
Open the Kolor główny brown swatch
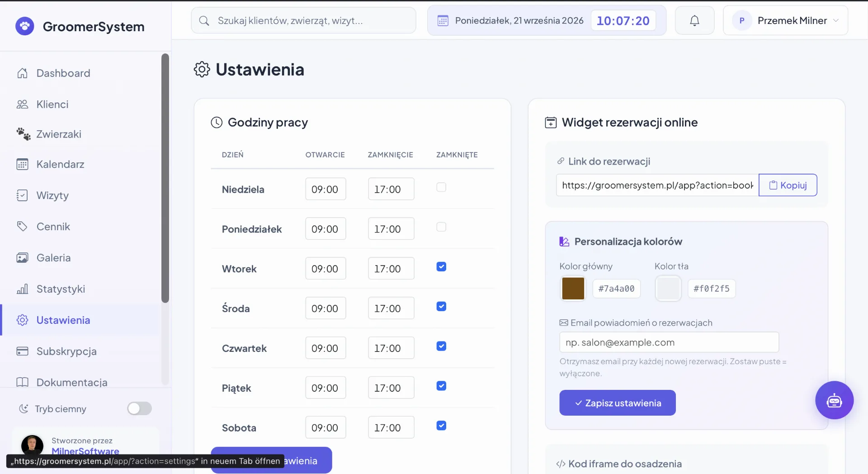click(573, 289)
